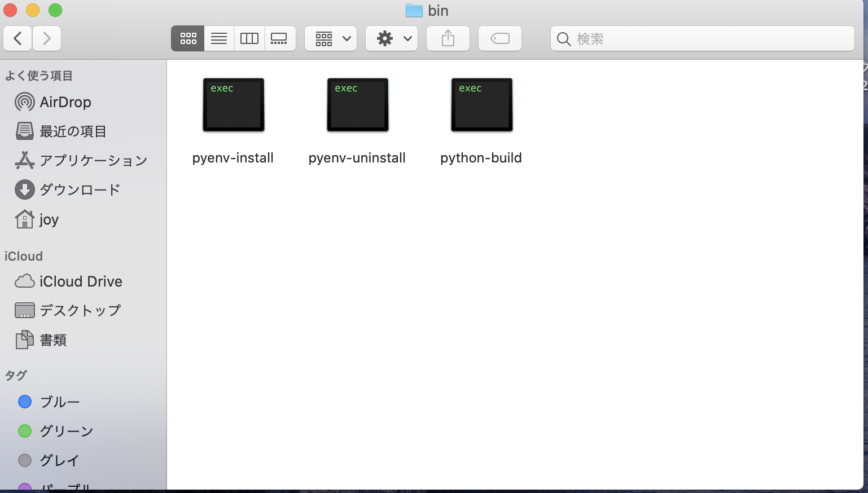
Task: Go back to previous folder
Action: 17,38
